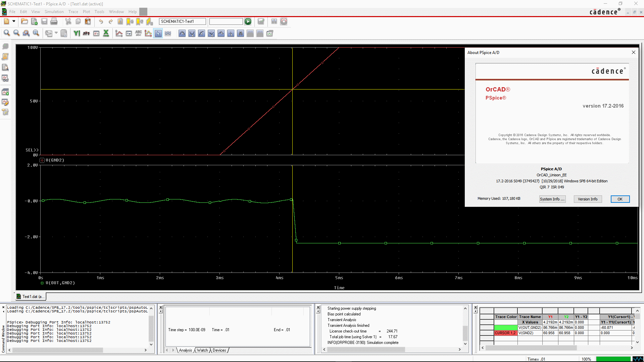Open New file dropdown arrow
The image size is (644, 362).
point(14,21)
